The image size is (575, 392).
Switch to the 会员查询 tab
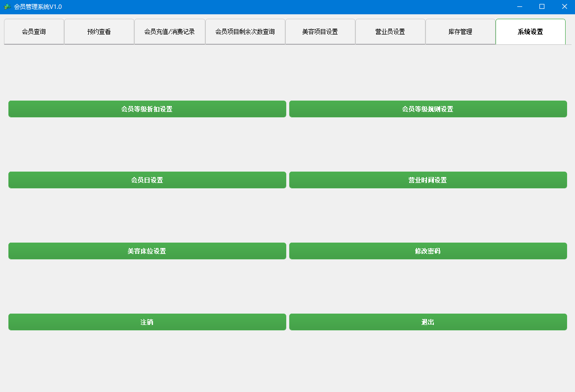[34, 31]
